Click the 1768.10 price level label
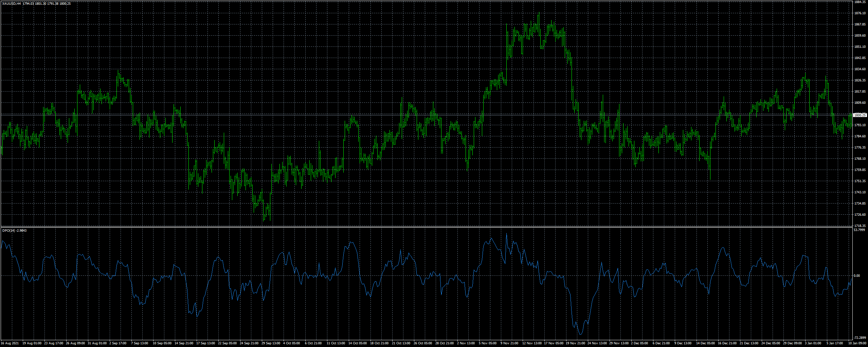The width and height of the screenshot is (868, 347). [x=860, y=159]
